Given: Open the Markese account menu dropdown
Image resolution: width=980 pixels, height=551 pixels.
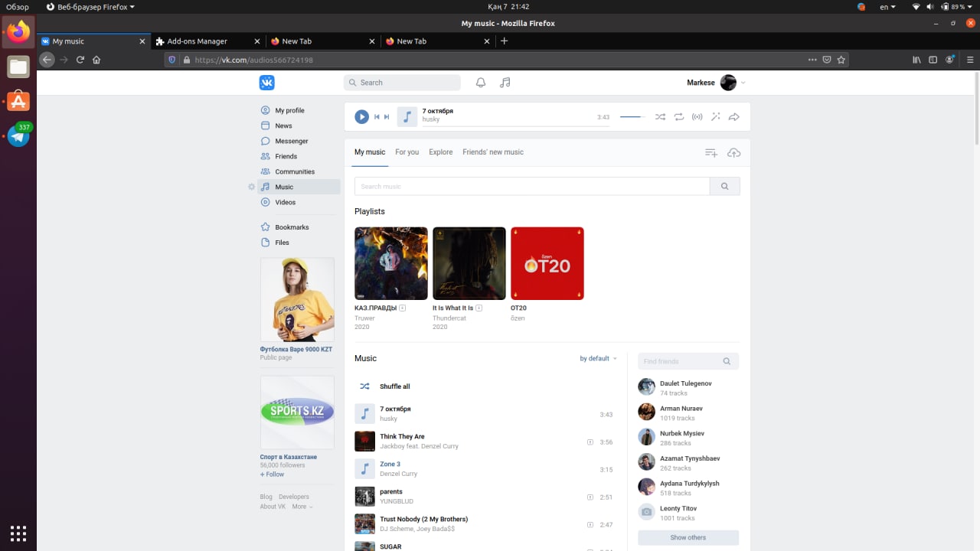Looking at the screenshot, I should tap(717, 83).
